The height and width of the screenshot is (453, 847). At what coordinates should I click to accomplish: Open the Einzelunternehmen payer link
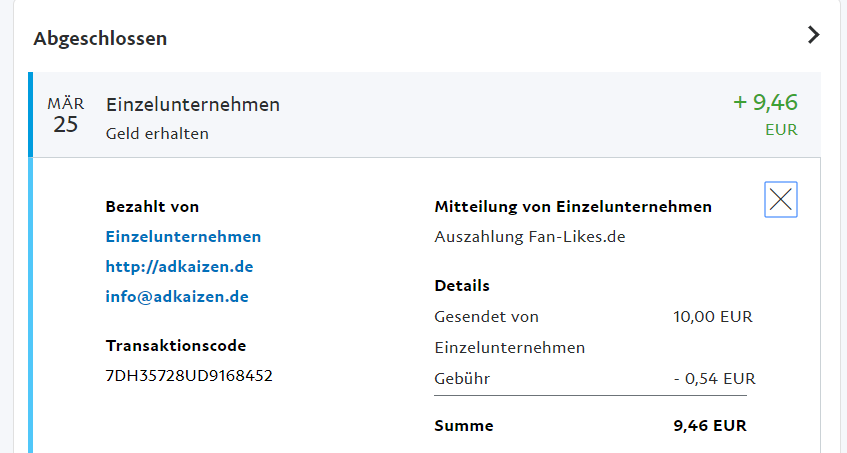point(183,237)
